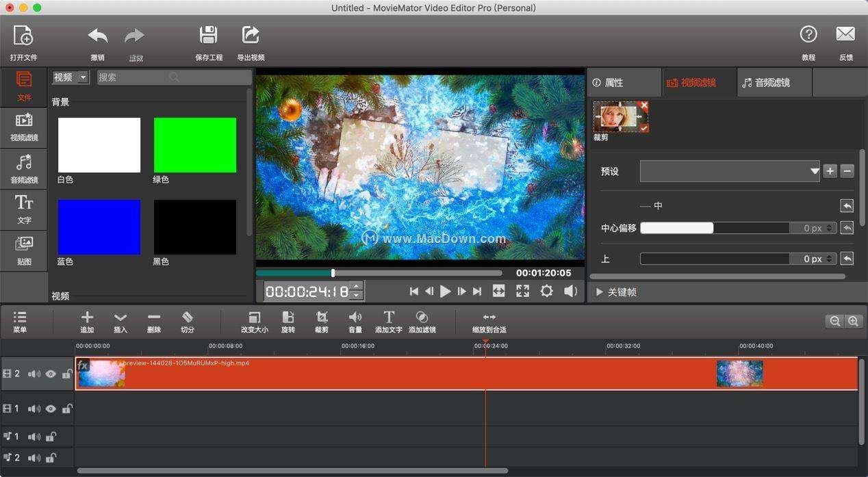868x477 pixels.
Task: Adjust the 中心偏移 px stepper
Action: click(830, 228)
